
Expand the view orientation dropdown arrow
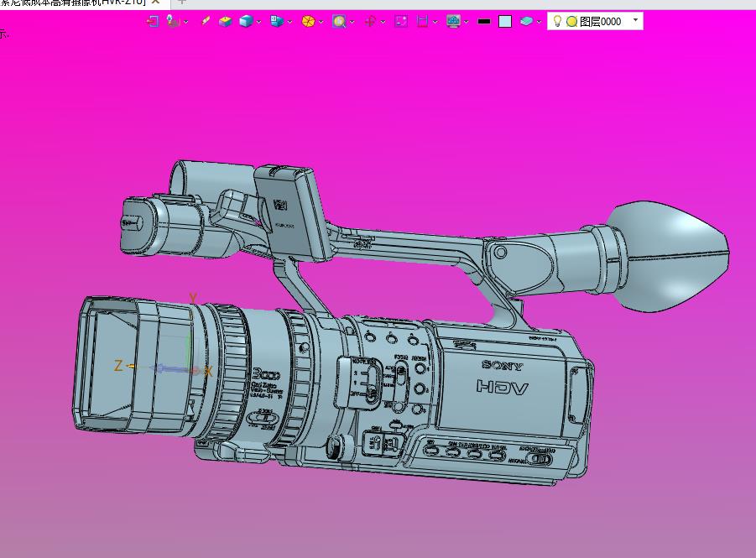click(289, 22)
